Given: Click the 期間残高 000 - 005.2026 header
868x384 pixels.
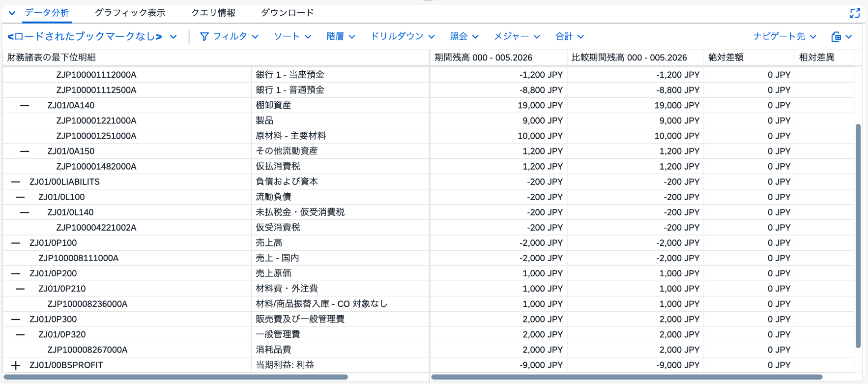Looking at the screenshot, I should (x=498, y=58).
